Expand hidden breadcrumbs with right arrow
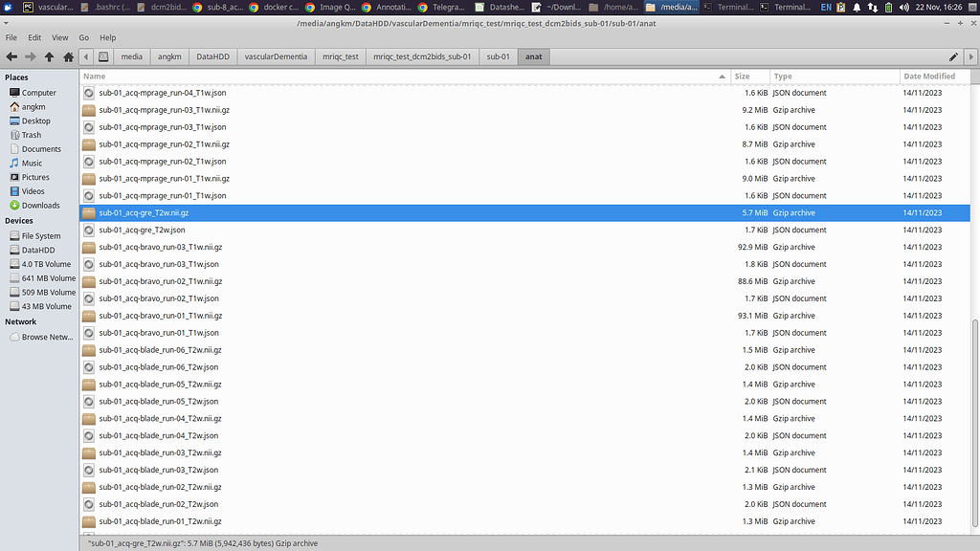 [x=972, y=56]
